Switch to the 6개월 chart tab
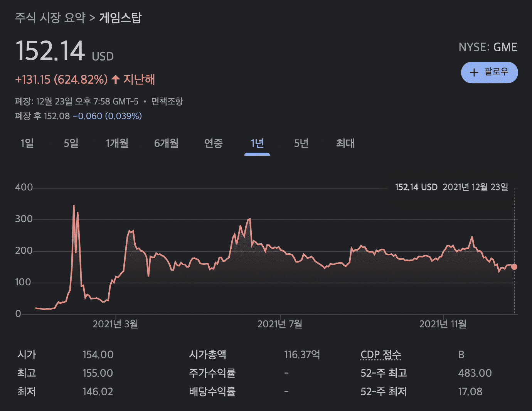Viewport: 532px width, 411px height. 167,143
